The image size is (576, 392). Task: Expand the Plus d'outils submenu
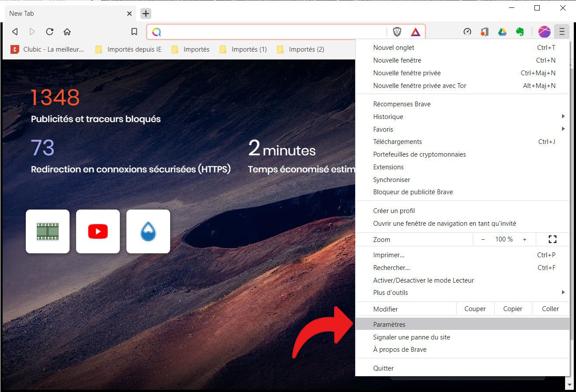pos(463,292)
